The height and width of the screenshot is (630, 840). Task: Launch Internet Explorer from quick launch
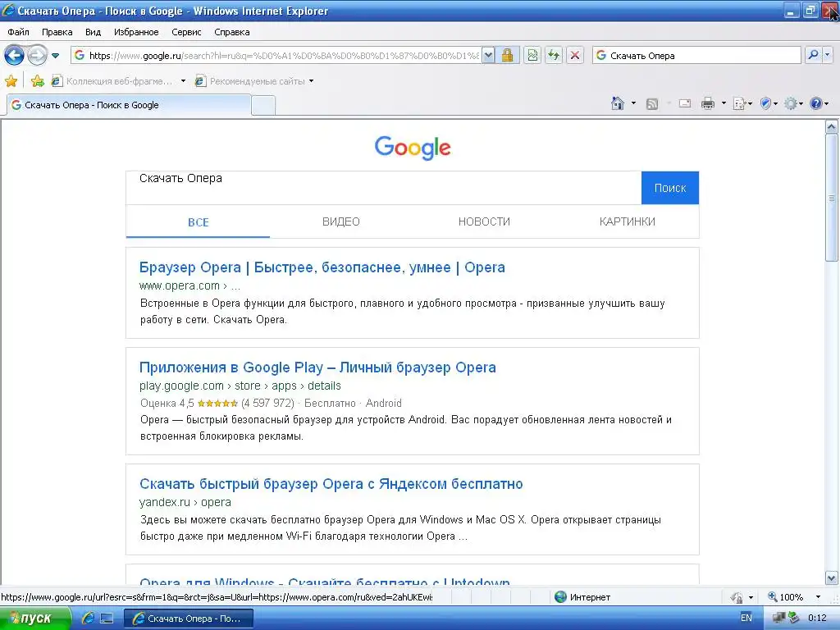pos(88,619)
